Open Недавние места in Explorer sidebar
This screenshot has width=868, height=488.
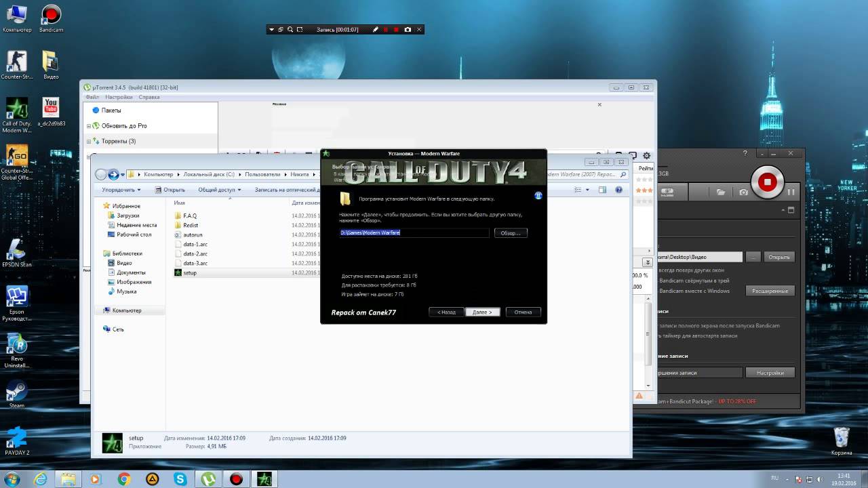coord(136,225)
